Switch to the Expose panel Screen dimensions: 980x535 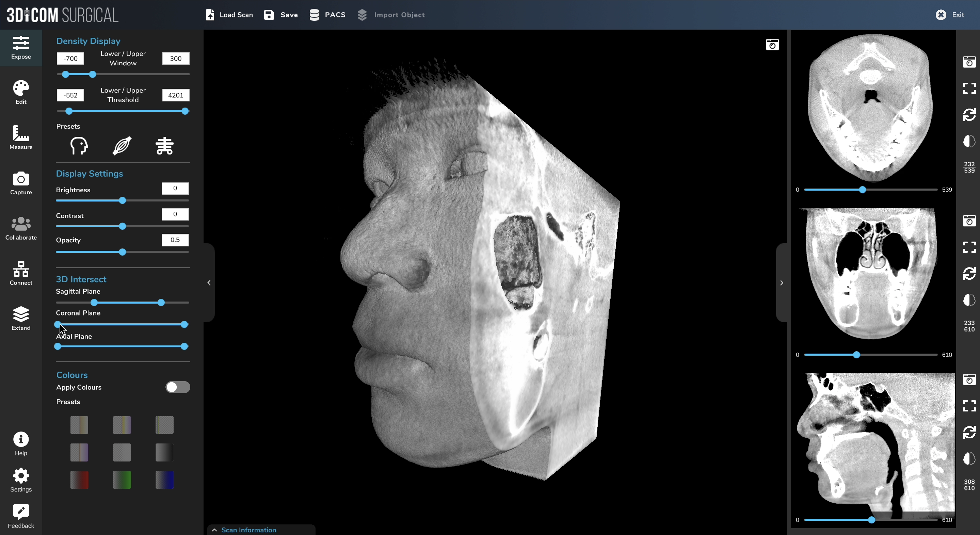[x=20, y=47]
